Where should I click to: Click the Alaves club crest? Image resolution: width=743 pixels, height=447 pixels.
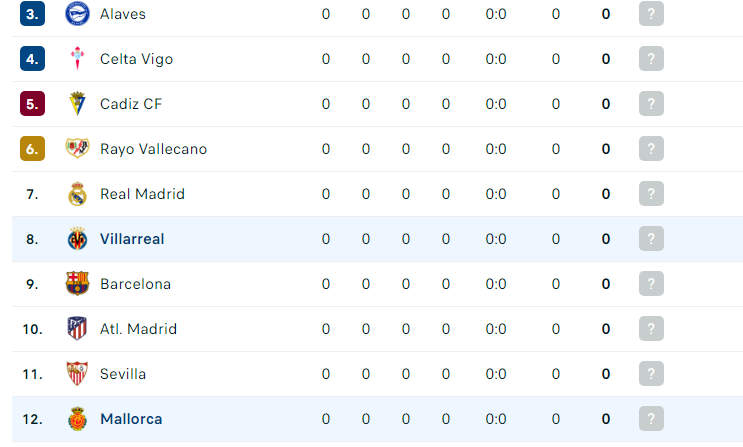(77, 14)
